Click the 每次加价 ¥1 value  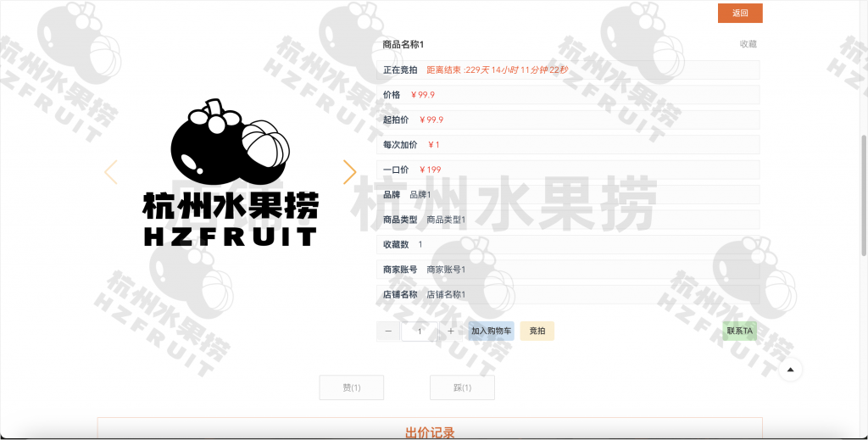tap(433, 144)
